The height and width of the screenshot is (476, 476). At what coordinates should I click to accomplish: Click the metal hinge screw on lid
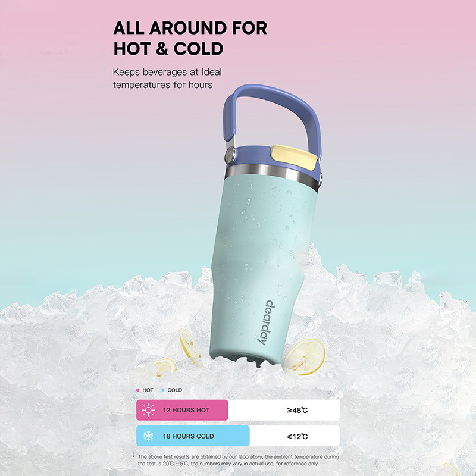230,155
